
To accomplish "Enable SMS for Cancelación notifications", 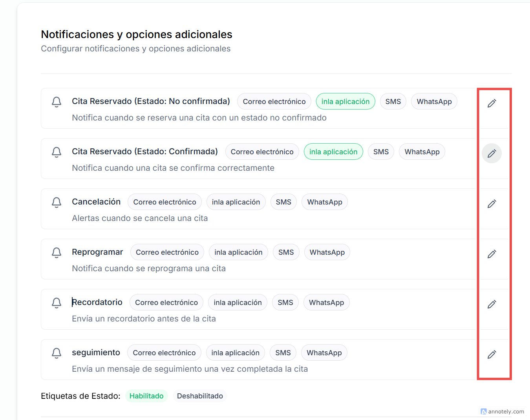I will coord(283,202).
